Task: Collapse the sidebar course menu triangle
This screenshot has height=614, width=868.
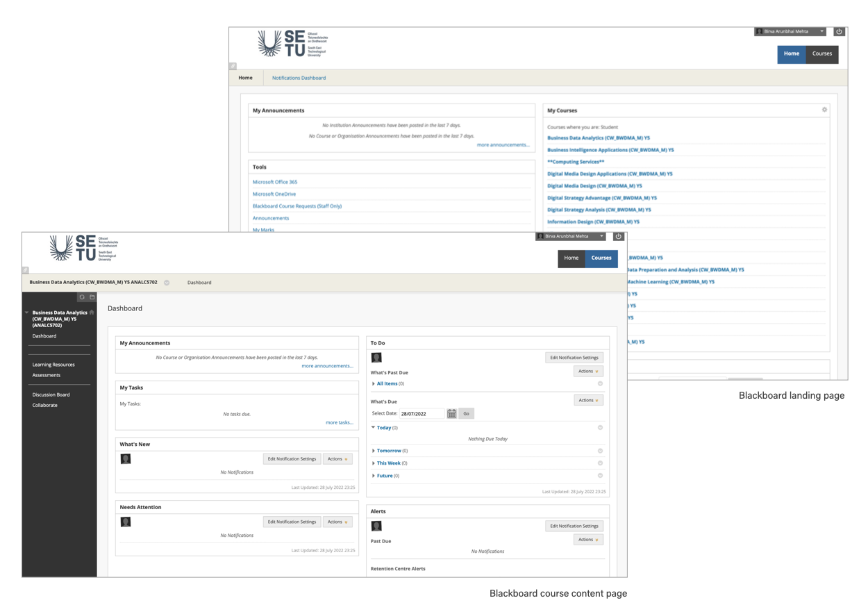Action: pos(27,313)
